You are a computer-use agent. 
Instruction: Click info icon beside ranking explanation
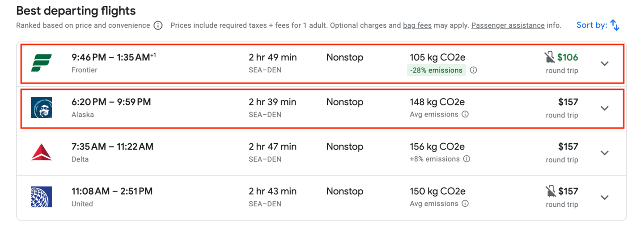click(158, 25)
